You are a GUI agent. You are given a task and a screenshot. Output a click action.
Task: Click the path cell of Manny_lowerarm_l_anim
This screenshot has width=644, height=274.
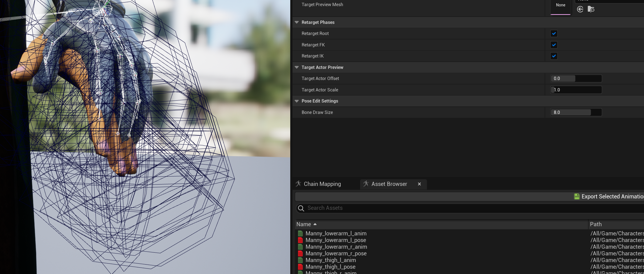coord(617,233)
